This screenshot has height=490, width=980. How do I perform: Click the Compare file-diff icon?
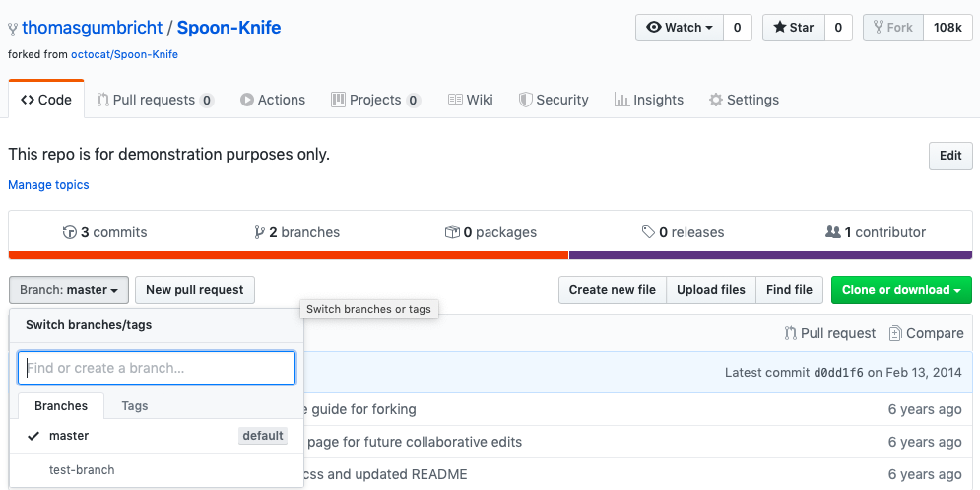coord(895,333)
